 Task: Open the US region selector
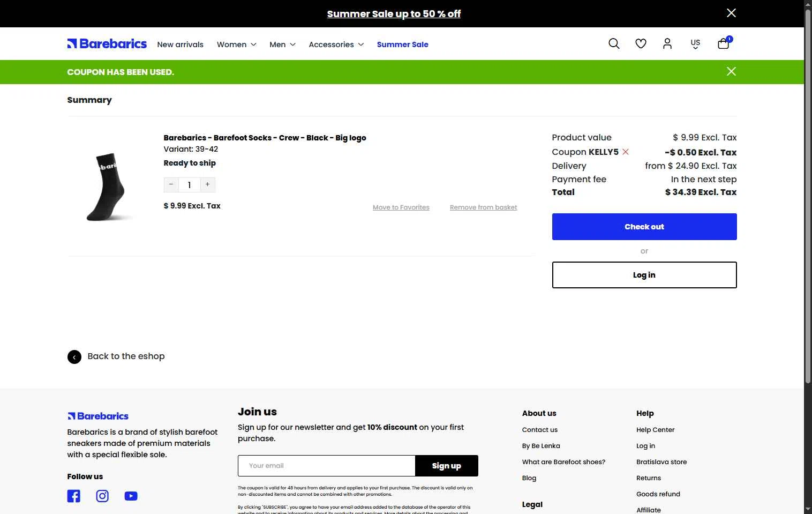coord(695,44)
